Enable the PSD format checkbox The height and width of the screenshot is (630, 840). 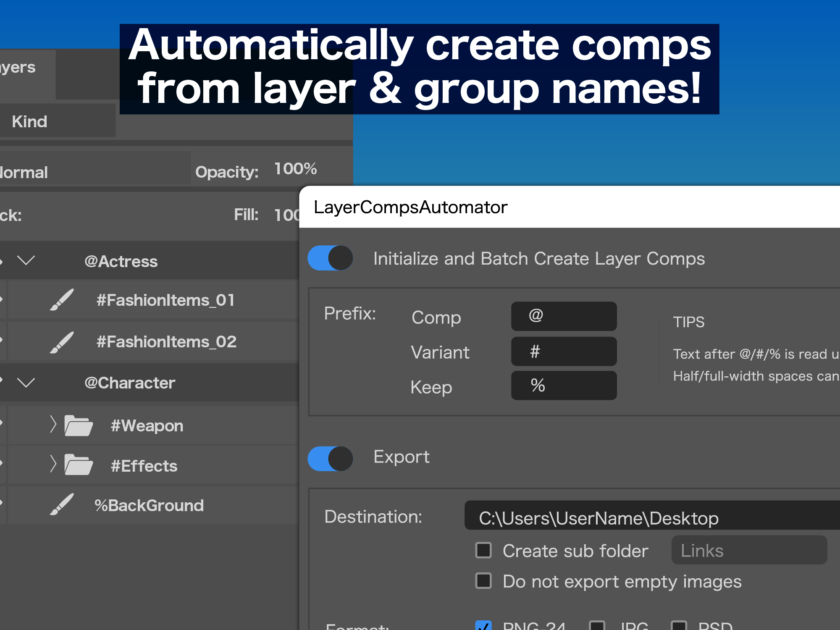pyautogui.click(x=679, y=625)
